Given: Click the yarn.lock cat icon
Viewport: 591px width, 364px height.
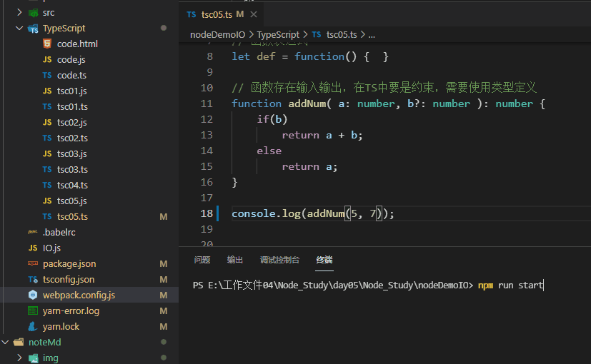Looking at the screenshot, I should tap(33, 326).
